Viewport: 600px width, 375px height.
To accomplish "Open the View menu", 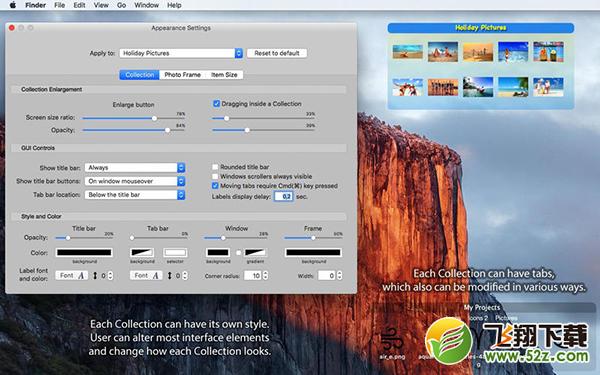I will pos(101,5).
